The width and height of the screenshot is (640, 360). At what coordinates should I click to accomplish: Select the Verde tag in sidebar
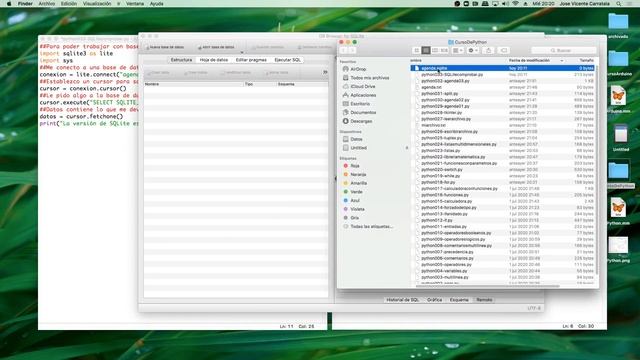353,192
